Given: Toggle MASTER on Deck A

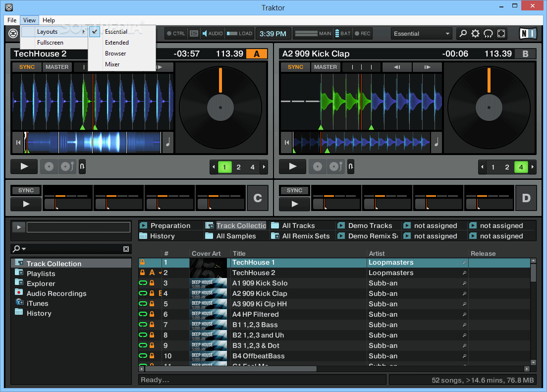Looking at the screenshot, I should pyautogui.click(x=57, y=67).
